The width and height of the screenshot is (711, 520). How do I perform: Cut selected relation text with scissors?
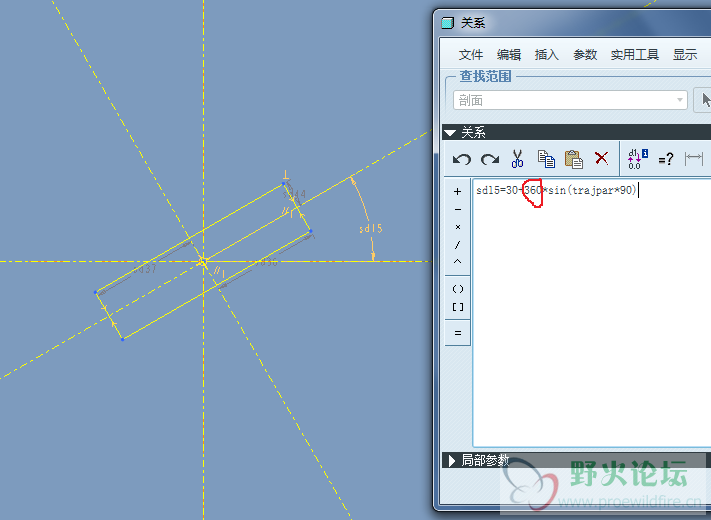pos(517,159)
